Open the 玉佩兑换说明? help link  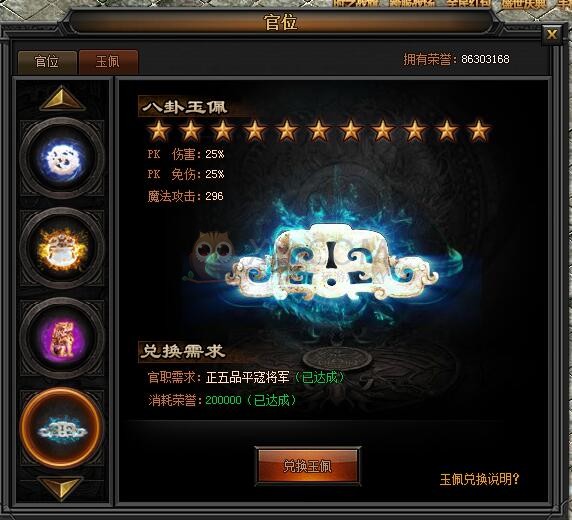pyautogui.click(x=480, y=479)
